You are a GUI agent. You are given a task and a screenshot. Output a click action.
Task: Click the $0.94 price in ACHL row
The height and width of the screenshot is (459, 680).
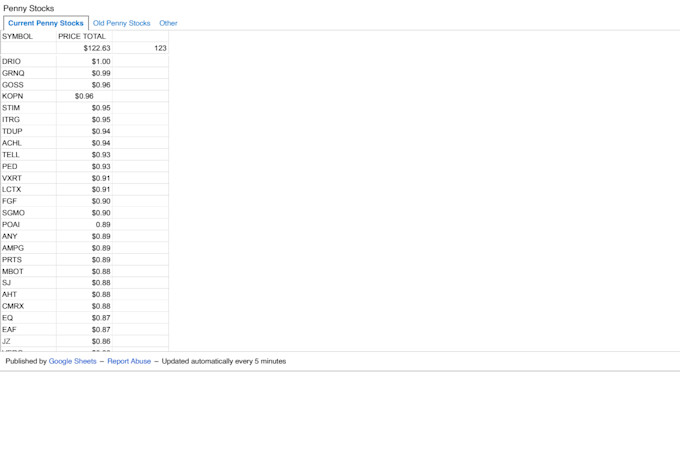coord(84,143)
